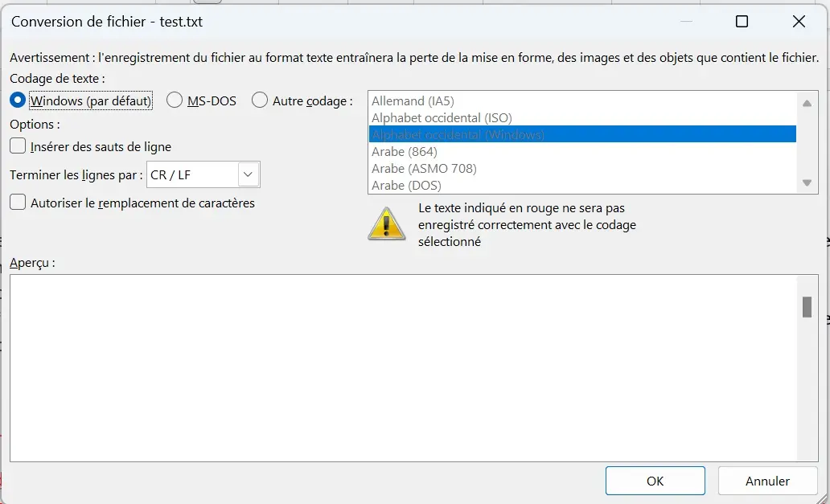830x504 pixels.
Task: Click the maximize button of the dialog
Action: 741,22
